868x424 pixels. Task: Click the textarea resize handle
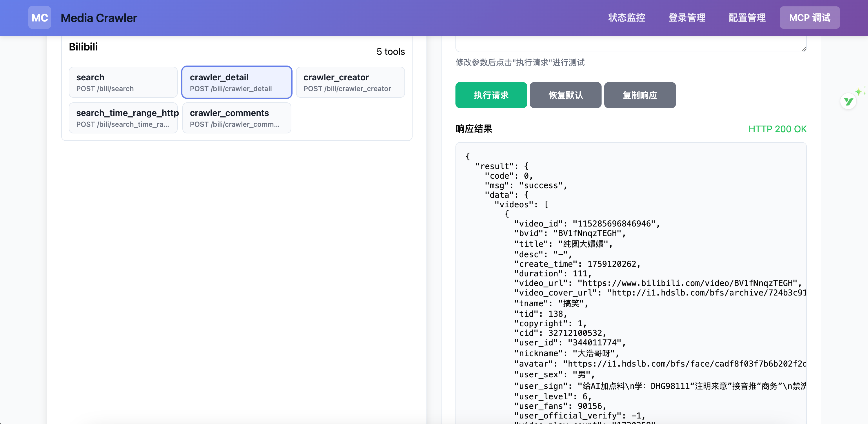804,49
